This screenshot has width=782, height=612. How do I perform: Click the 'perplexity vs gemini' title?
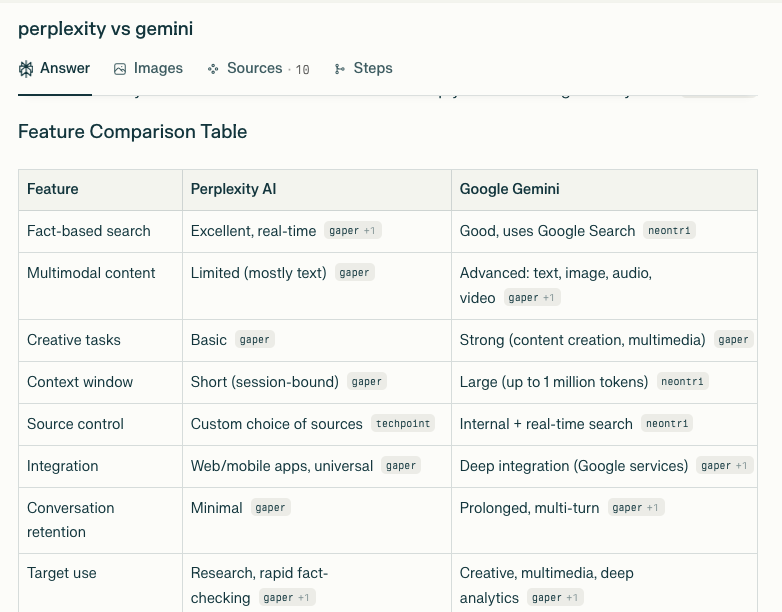pyautogui.click(x=106, y=28)
